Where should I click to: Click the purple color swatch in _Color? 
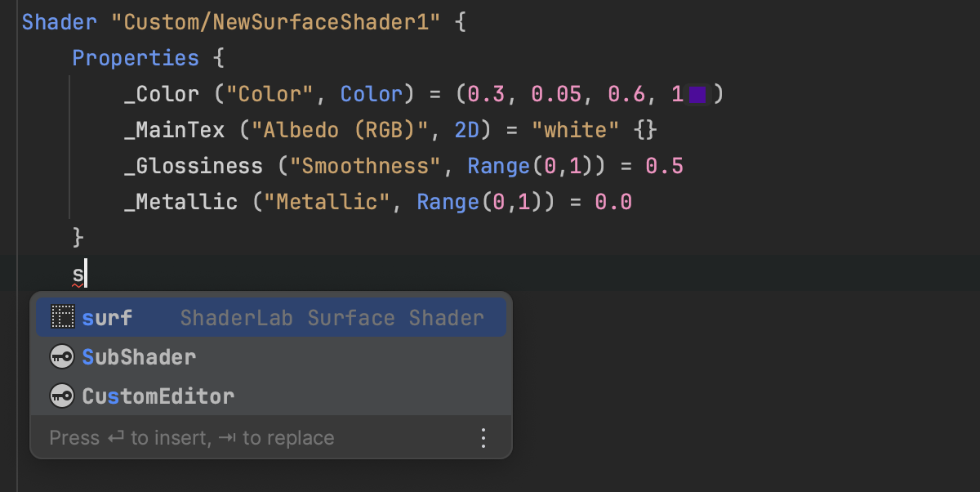pyautogui.click(x=697, y=95)
